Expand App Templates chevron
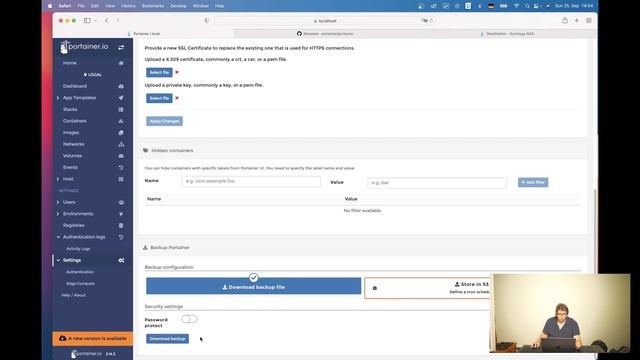The width and height of the screenshot is (640, 360). (x=58, y=98)
